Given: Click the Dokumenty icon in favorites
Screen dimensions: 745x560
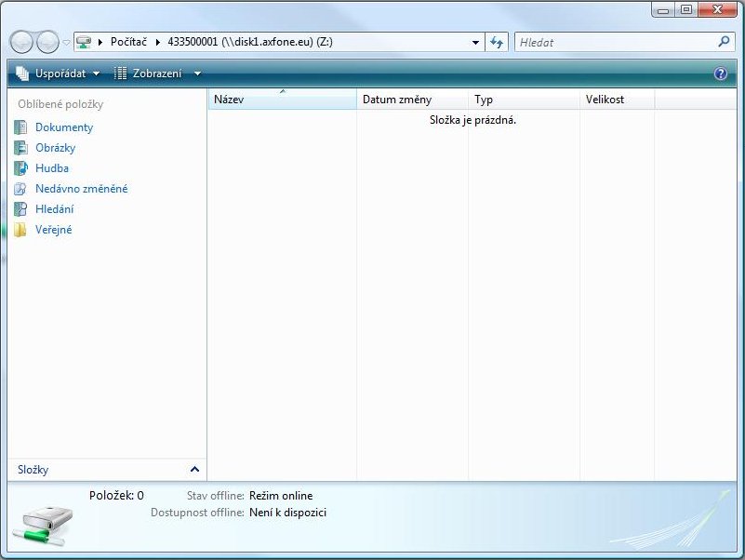Looking at the screenshot, I should tap(20, 127).
